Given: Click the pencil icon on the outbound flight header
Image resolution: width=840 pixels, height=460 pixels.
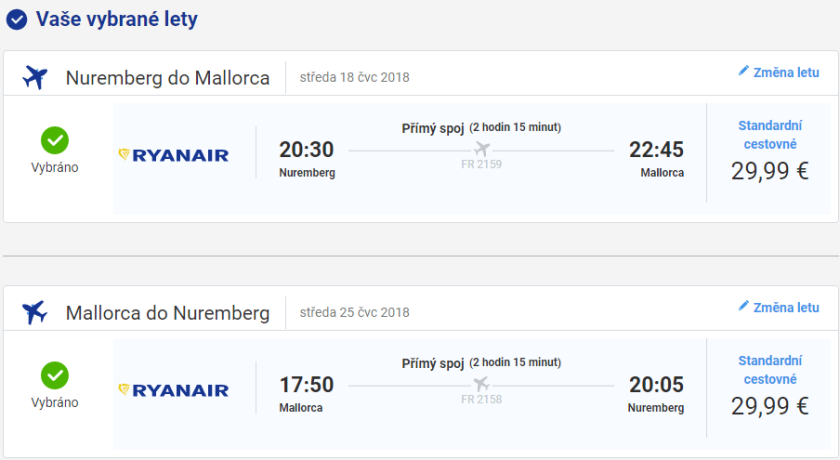Looking at the screenshot, I should point(743,72).
